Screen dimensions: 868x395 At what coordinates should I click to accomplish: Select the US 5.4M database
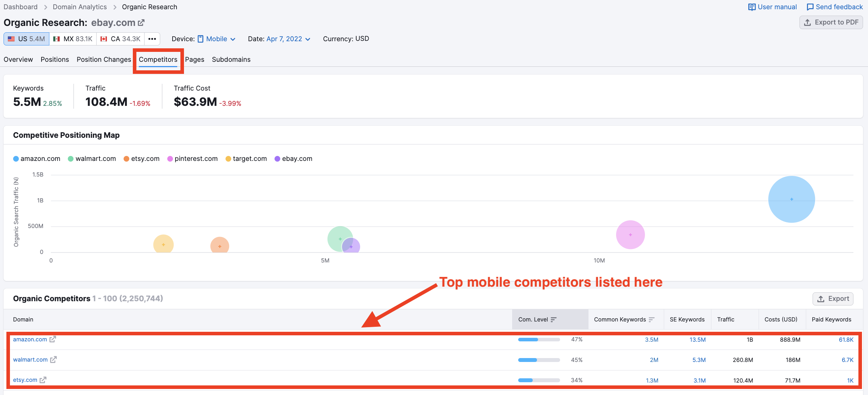coord(27,39)
